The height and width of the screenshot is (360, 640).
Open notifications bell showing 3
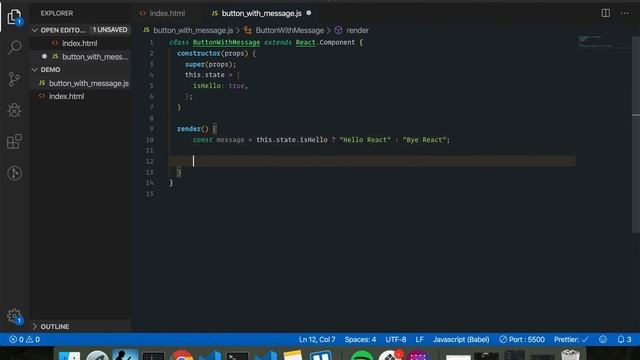[x=624, y=339]
